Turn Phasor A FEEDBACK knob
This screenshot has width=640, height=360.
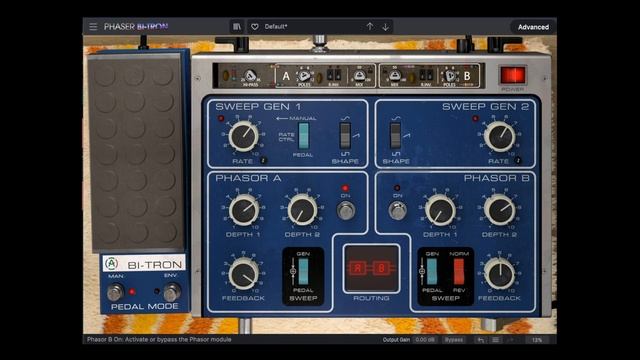243,274
